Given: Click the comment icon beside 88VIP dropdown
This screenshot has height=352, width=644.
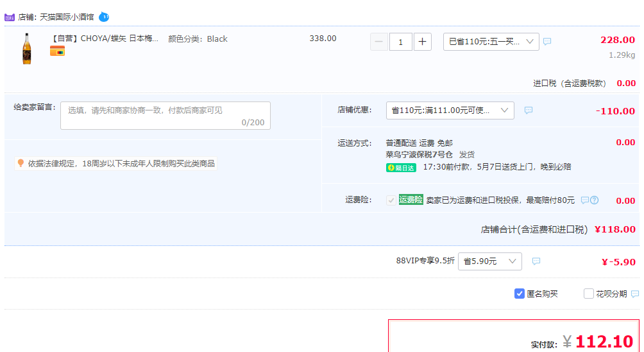Looking at the screenshot, I should (x=536, y=261).
